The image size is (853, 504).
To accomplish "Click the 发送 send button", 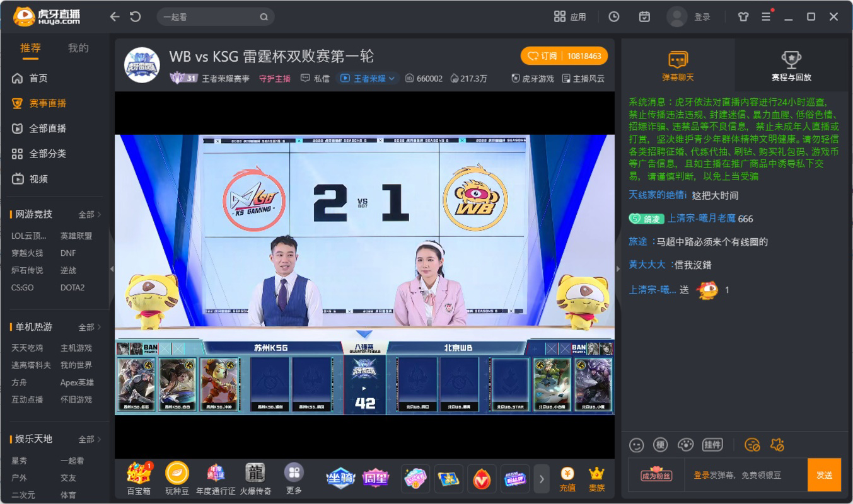I will point(824,475).
